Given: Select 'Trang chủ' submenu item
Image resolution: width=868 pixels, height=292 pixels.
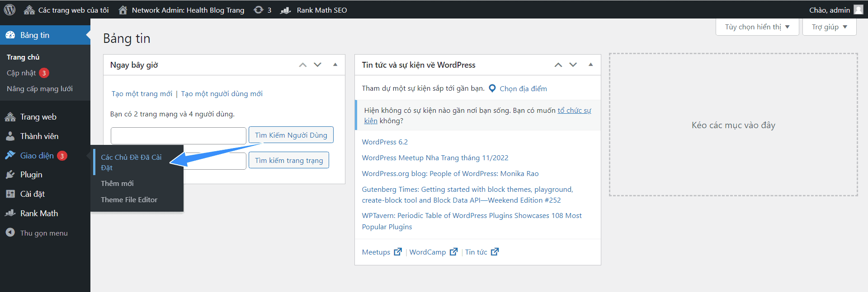Looking at the screenshot, I should pos(23,57).
